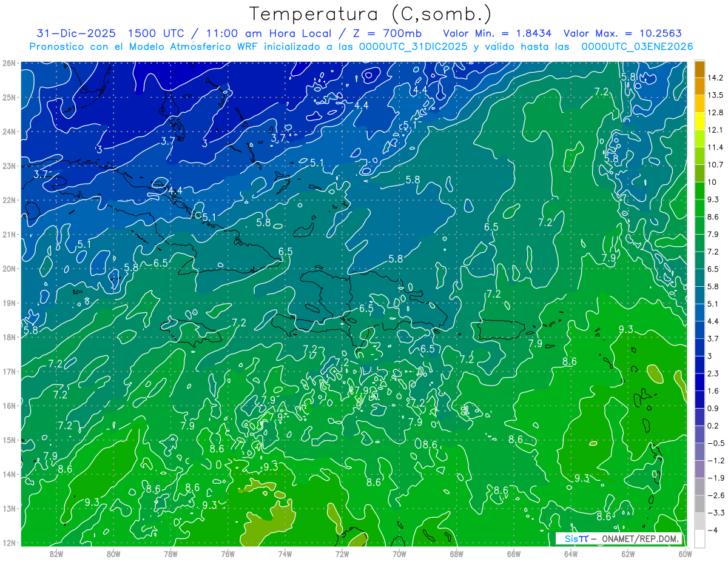Select the initialization stamp "0000UTC_31DIC2025"
The width and height of the screenshot is (728, 562).
pos(414,47)
